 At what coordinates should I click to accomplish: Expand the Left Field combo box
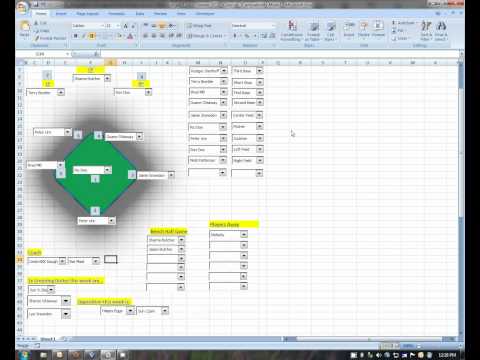pyautogui.click(x=260, y=149)
